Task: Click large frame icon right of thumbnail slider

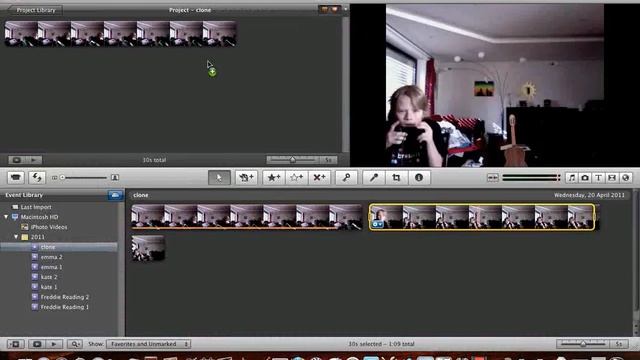Action: [115, 178]
